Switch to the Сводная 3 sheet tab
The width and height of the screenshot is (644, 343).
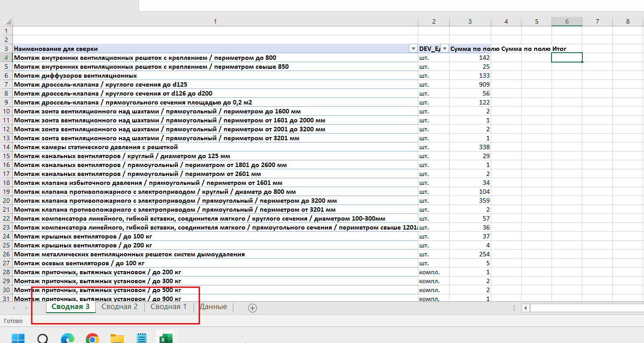coord(71,307)
